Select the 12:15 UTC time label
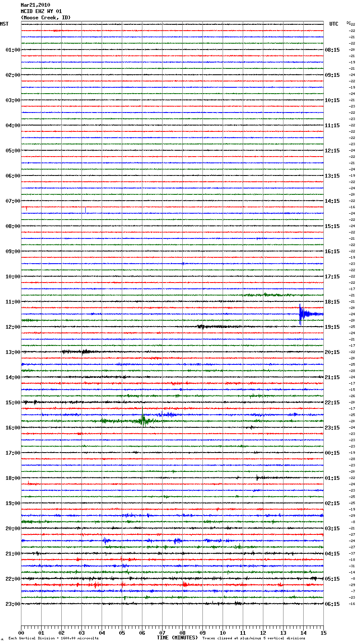357x644 pixels. [x=332, y=151]
